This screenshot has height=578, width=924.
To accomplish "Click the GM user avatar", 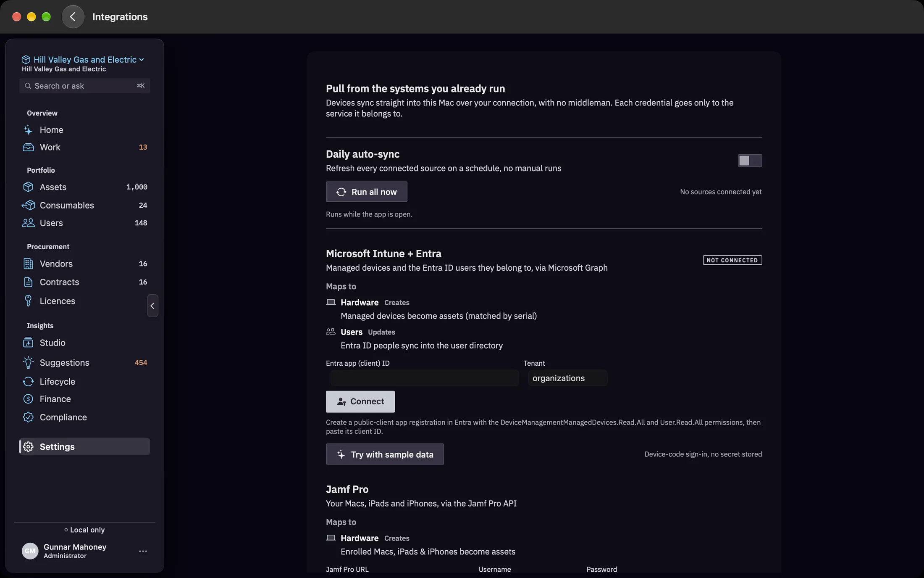I will coord(30,551).
